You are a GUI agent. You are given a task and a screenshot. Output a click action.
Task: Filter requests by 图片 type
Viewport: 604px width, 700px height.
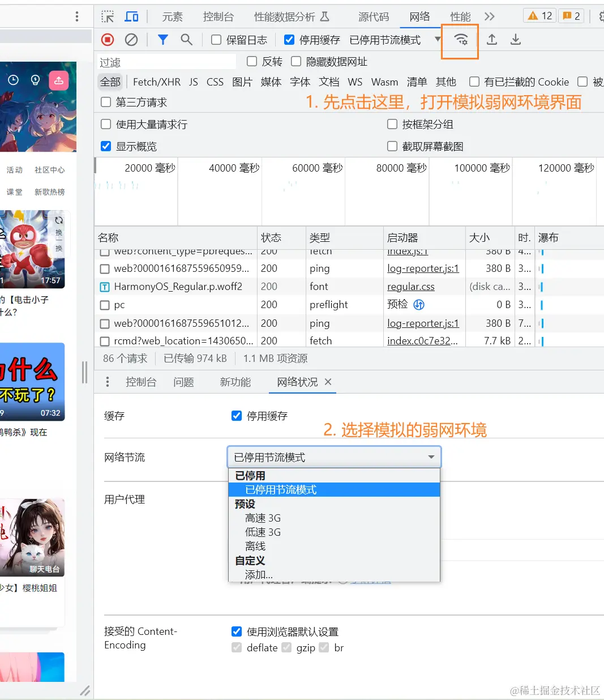[x=242, y=82]
